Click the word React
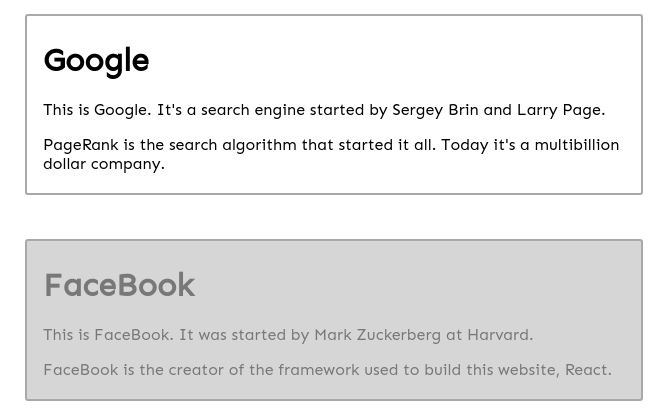Viewport: 663px width, 416px height. (x=588, y=370)
